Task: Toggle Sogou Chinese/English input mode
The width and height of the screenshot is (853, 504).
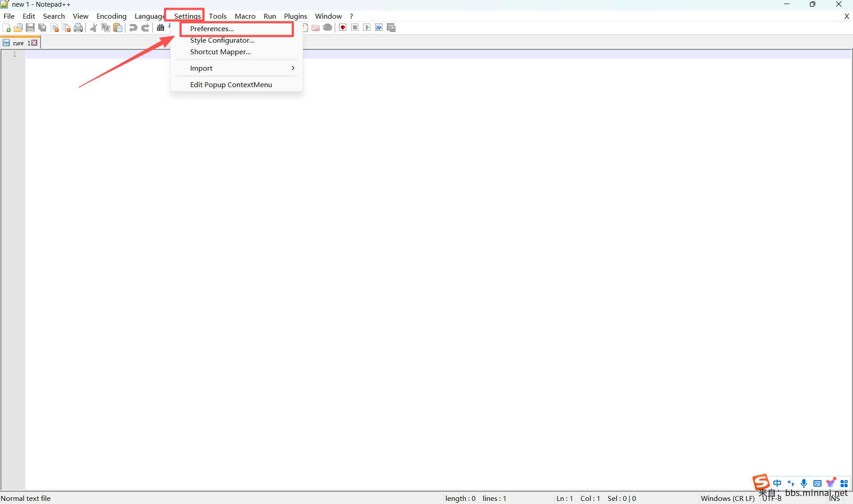Action: (777, 483)
